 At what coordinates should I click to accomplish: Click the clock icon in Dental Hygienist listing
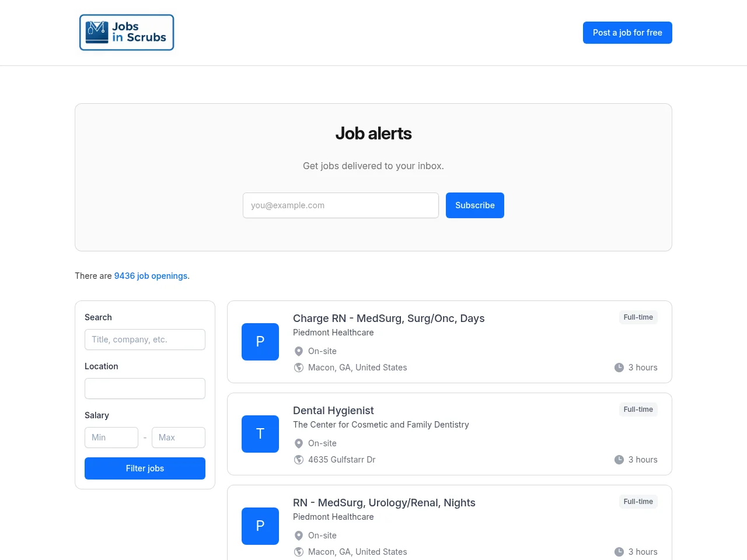[619, 460]
